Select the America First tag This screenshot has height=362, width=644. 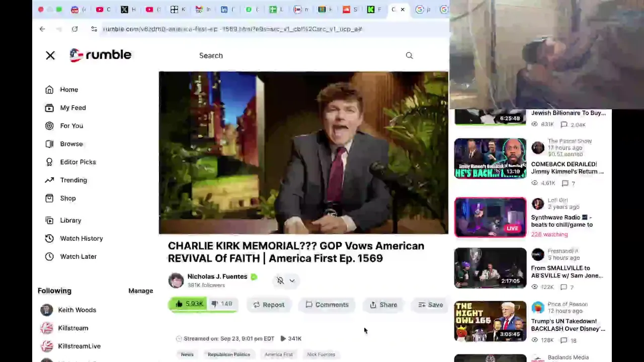[279, 354]
